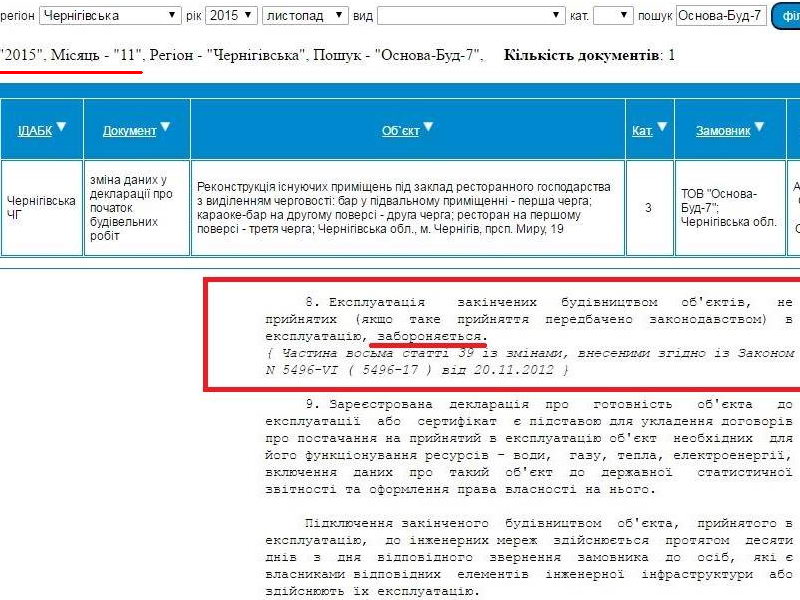Open the month dropdown showing листопад
Screen dimensions: 800x600
pyautogui.click(x=305, y=16)
